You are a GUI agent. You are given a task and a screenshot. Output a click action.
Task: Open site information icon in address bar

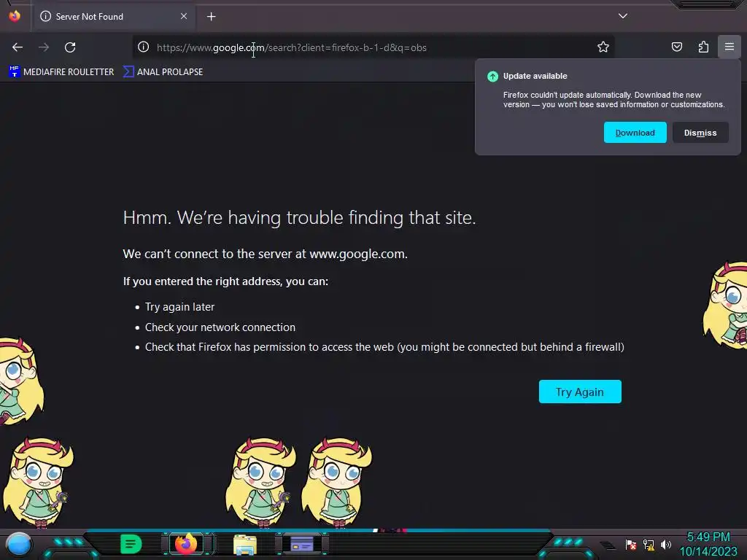(x=144, y=47)
